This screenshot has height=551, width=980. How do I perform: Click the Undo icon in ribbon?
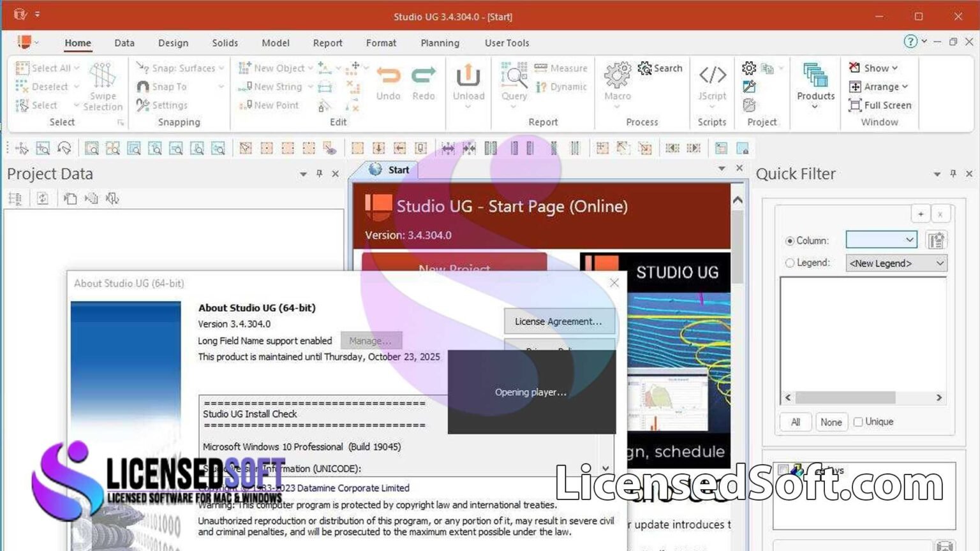(388, 76)
